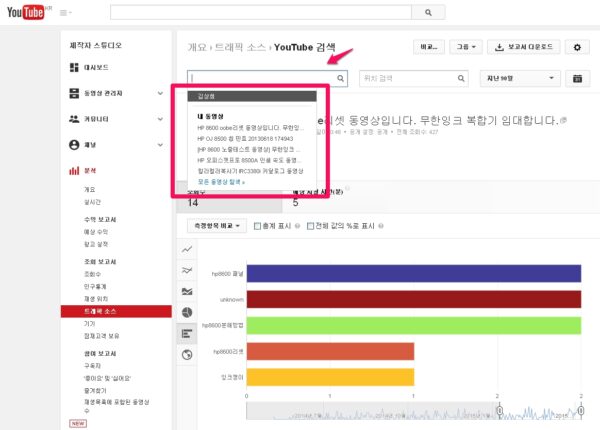
Task: Click the 모든 동영상 탐색 link
Action: click(221, 182)
